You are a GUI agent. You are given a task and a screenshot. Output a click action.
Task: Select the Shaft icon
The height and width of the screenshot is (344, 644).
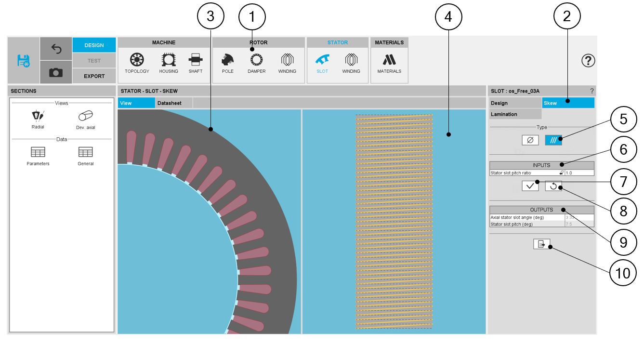point(196,63)
